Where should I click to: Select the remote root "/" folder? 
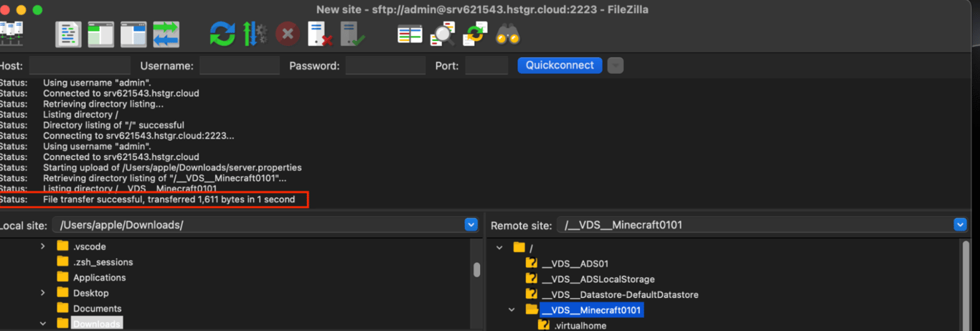point(531,248)
